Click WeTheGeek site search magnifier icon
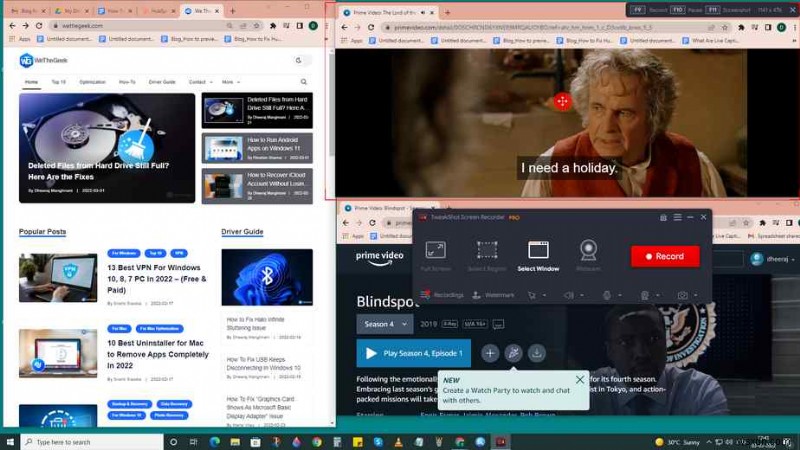The image size is (800, 450). point(304,82)
